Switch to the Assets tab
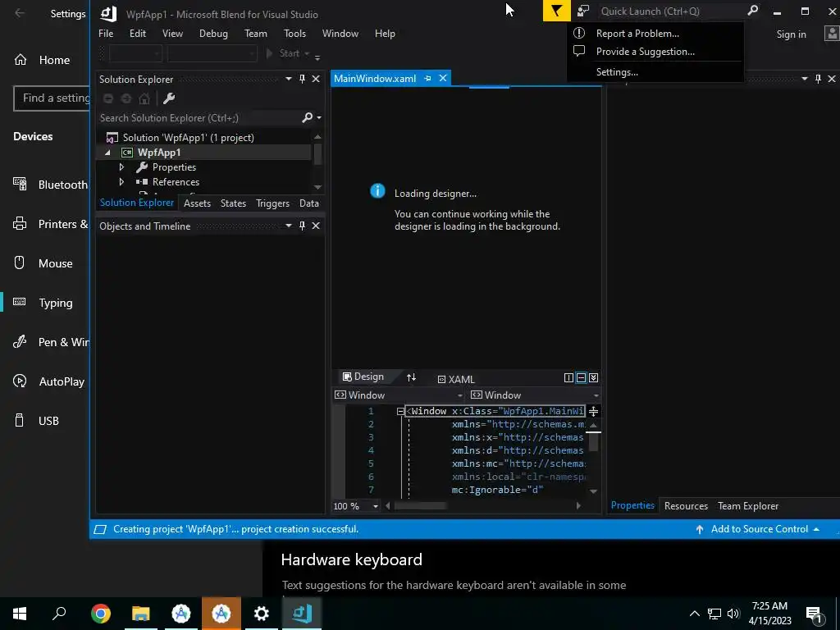The height and width of the screenshot is (630, 840). 197,203
